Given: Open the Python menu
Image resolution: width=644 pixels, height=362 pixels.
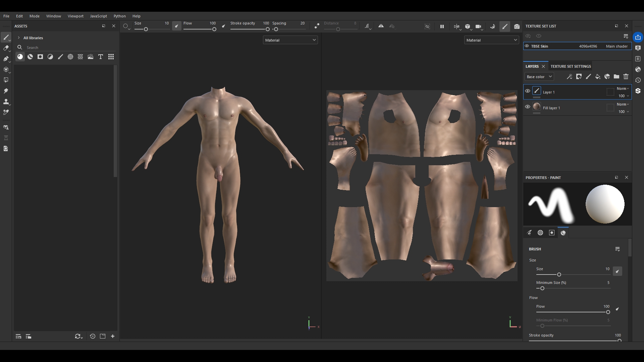Looking at the screenshot, I should click(120, 16).
